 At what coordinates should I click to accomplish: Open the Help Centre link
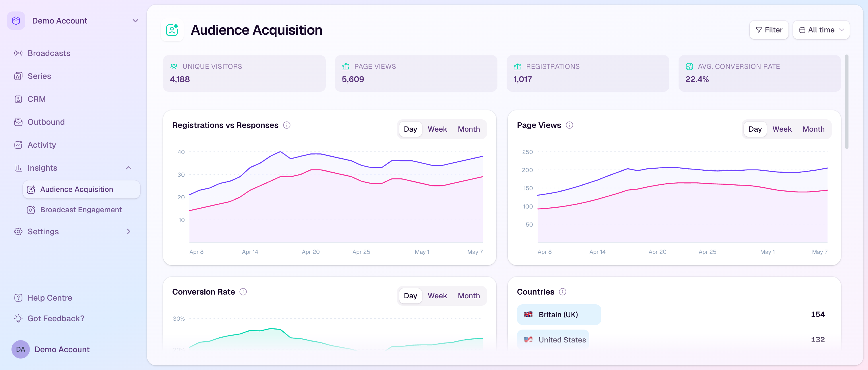point(50,298)
